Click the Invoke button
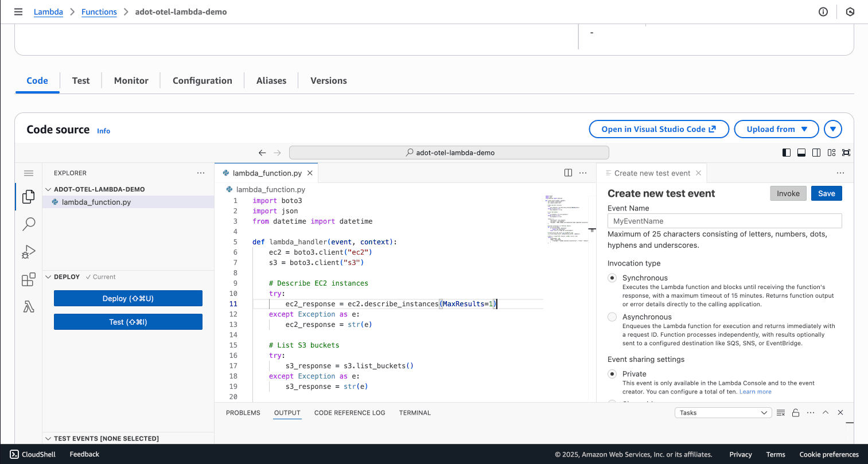Viewport: 868px width, 464px height. pyautogui.click(x=788, y=193)
